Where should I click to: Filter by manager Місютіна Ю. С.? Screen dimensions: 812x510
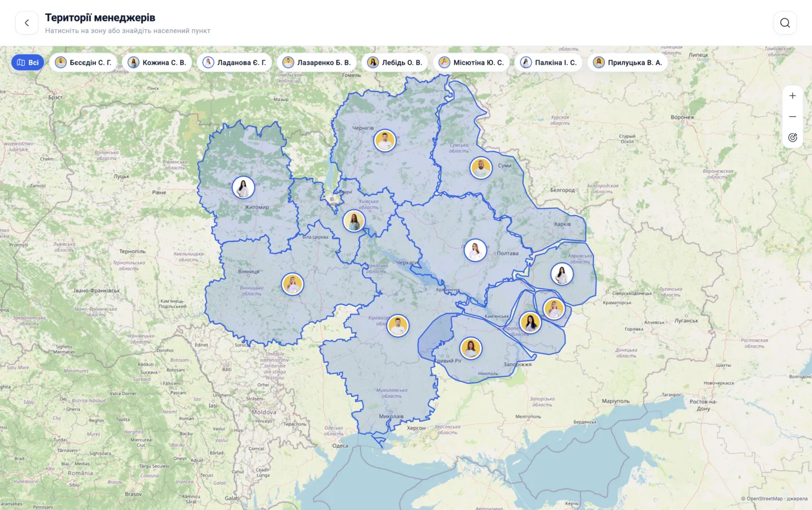pyautogui.click(x=471, y=63)
